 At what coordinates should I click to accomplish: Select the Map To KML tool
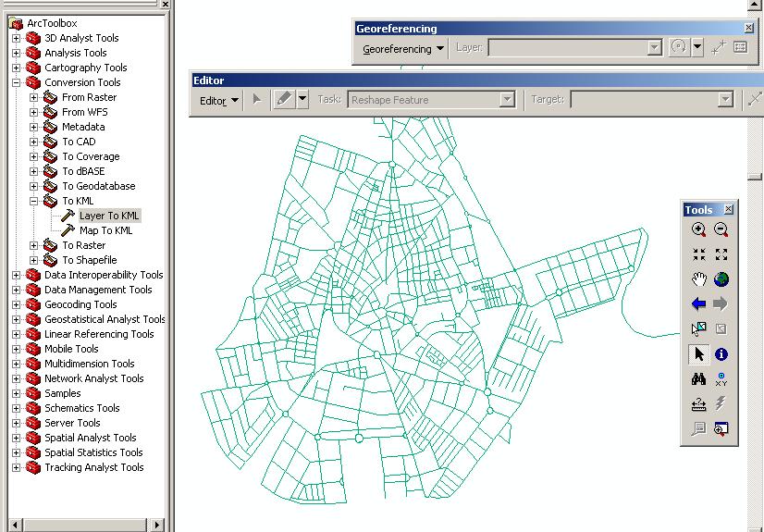click(x=105, y=230)
